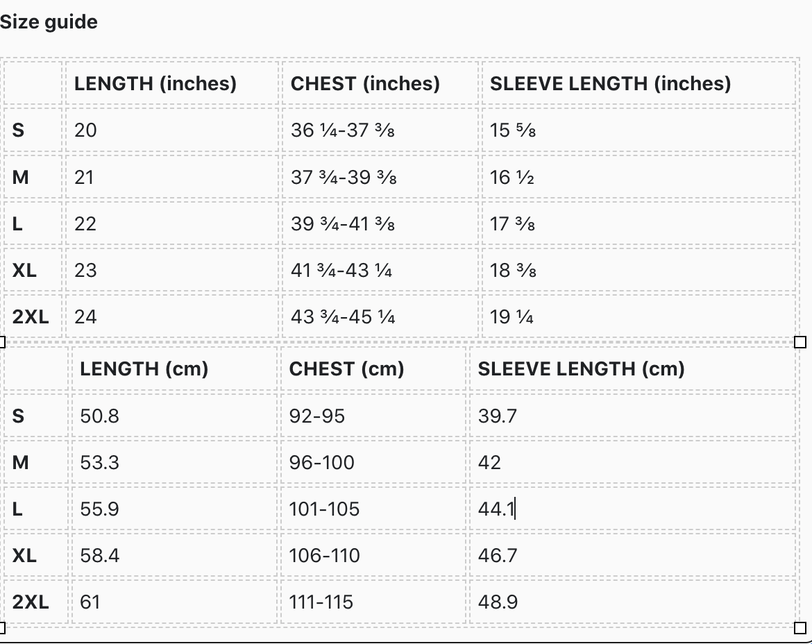Click the empty top-left header cell

tap(33, 83)
